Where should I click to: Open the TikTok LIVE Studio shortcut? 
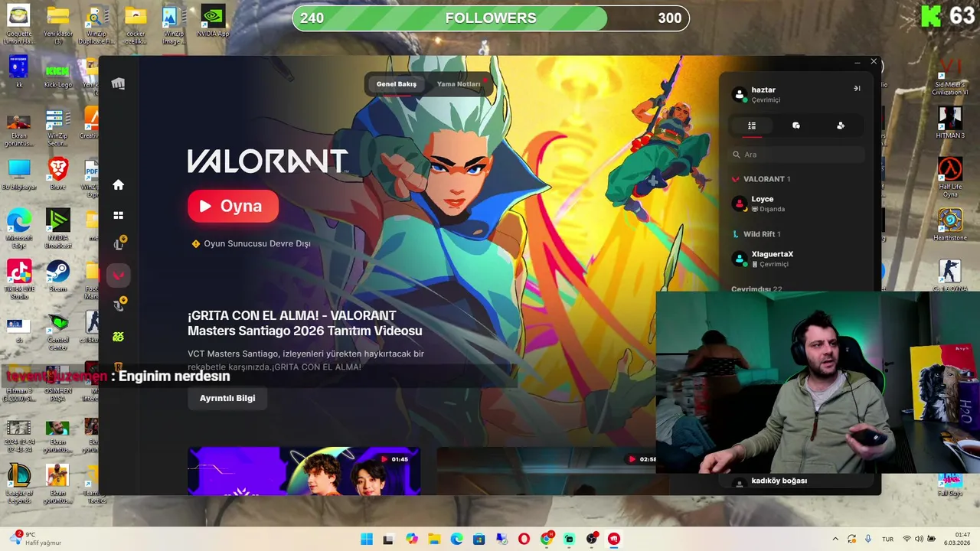[x=18, y=279]
